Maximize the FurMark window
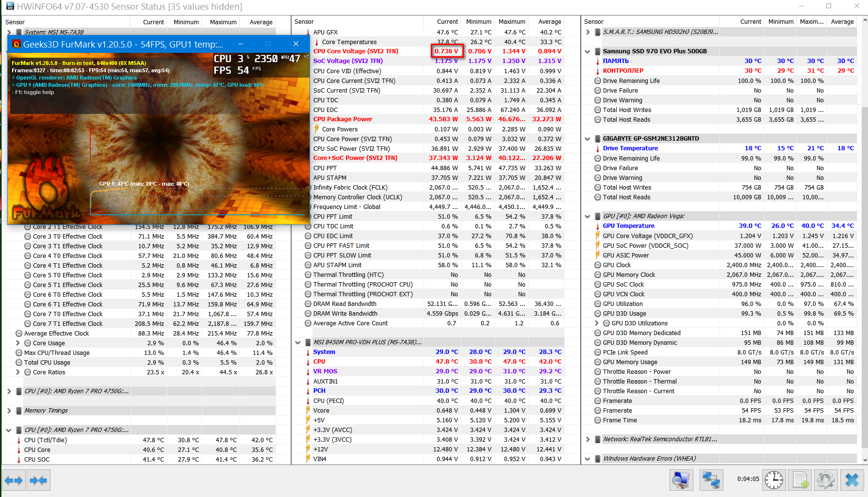Screen dimensions: 868x497 (x=268, y=44)
